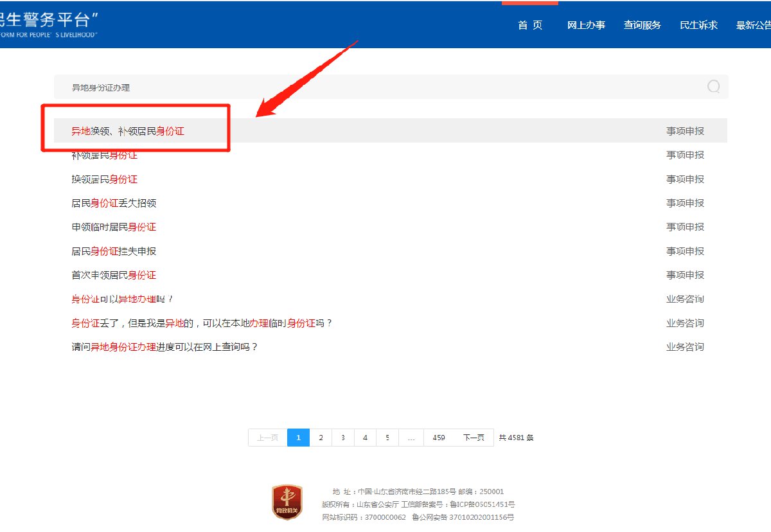Select 查询服务 in the navigation bar
771x532 pixels.
click(x=642, y=26)
